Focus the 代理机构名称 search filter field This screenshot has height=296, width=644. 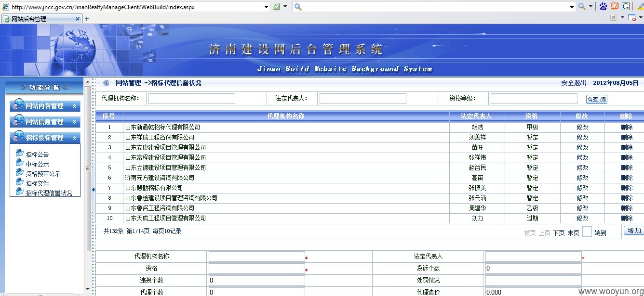tap(191, 99)
